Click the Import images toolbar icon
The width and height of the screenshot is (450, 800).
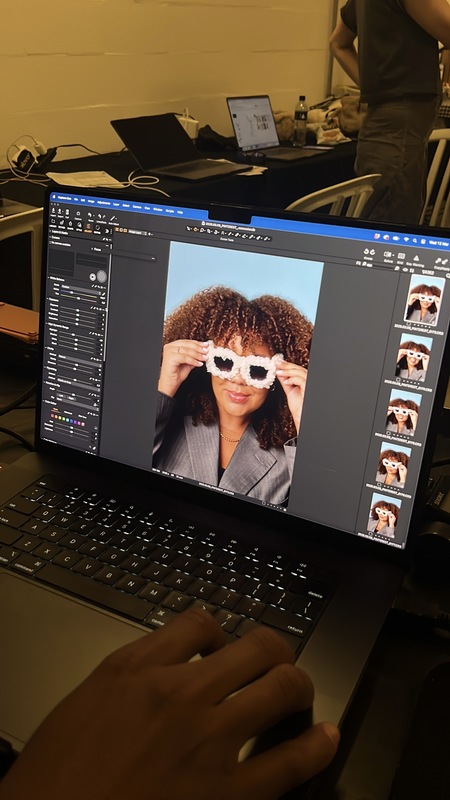pos(54,210)
